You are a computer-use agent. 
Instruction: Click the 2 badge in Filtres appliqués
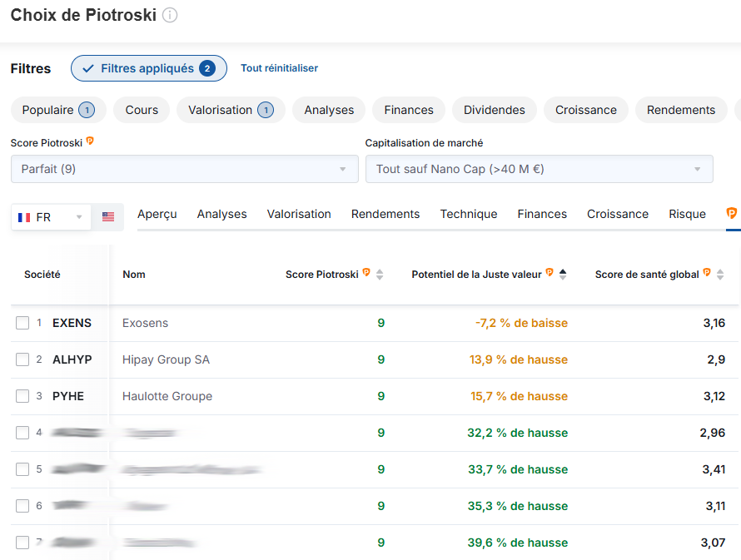207,68
